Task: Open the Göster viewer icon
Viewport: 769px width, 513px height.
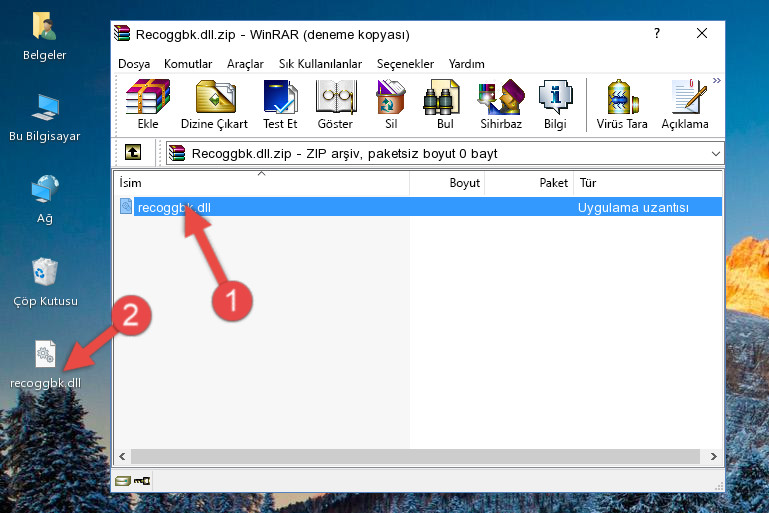Action: coord(335,104)
